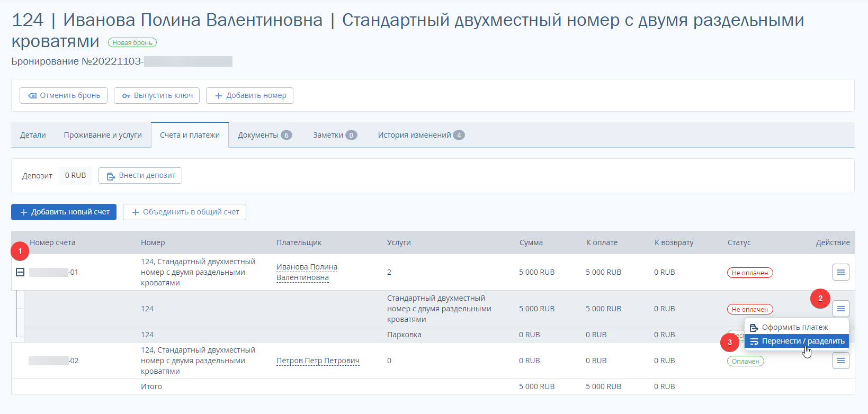
Task: Click Услуги column header
Action: click(x=399, y=242)
